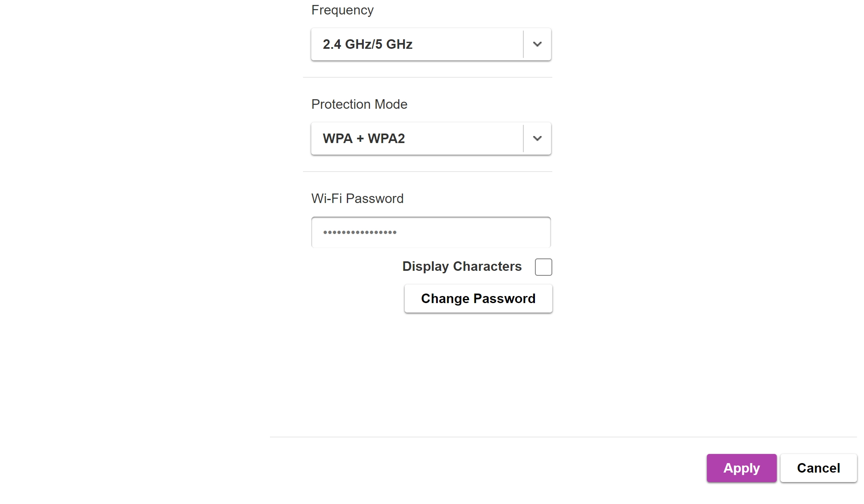Click the Protection Mode chevron arrow

click(537, 139)
